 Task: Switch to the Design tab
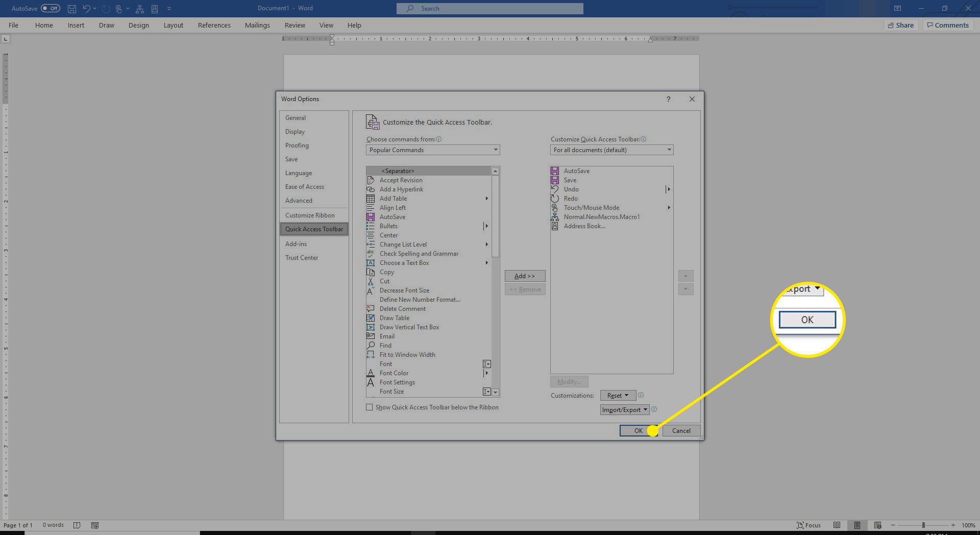click(x=138, y=25)
